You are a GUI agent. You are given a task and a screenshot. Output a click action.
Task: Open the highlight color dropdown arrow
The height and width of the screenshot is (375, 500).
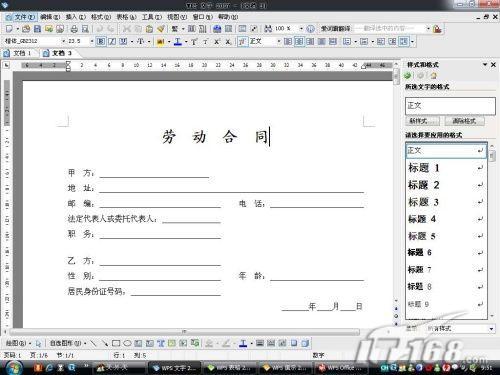[x=169, y=42]
